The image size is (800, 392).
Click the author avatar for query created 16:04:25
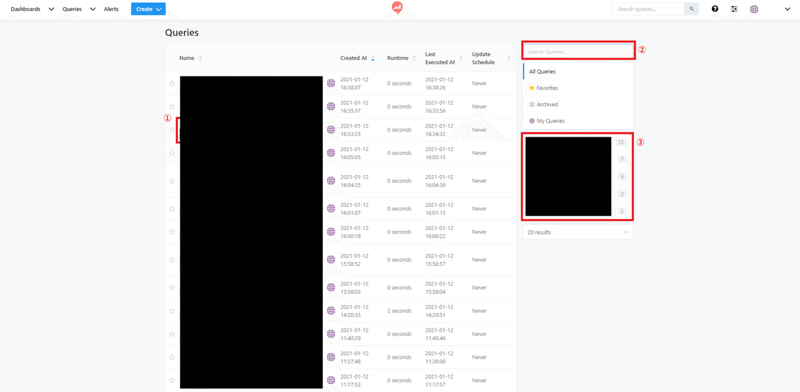[x=331, y=181]
